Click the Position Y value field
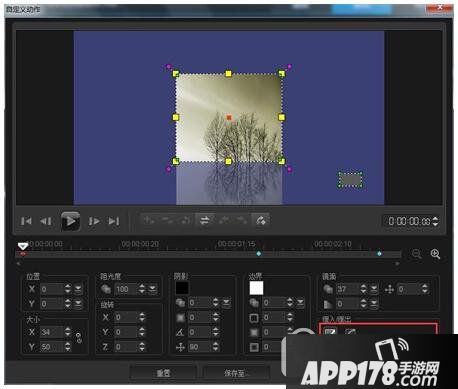Image resolution: width=458 pixels, height=389 pixels. click(x=52, y=304)
